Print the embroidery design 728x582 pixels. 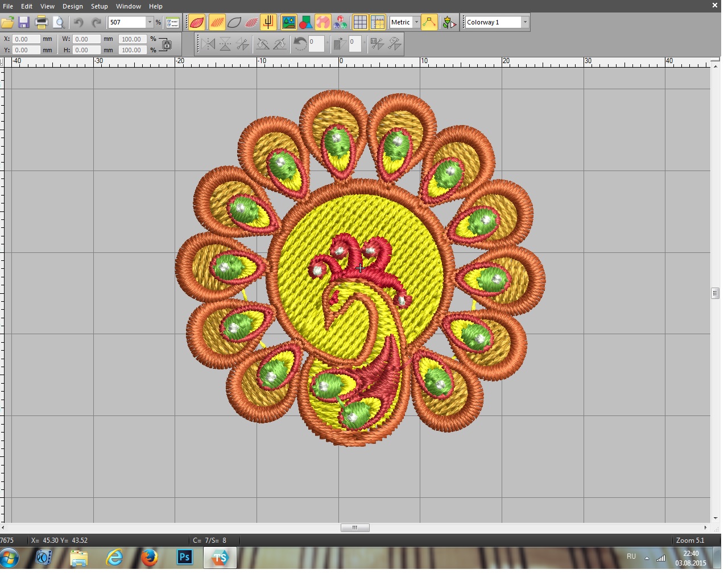(x=42, y=23)
